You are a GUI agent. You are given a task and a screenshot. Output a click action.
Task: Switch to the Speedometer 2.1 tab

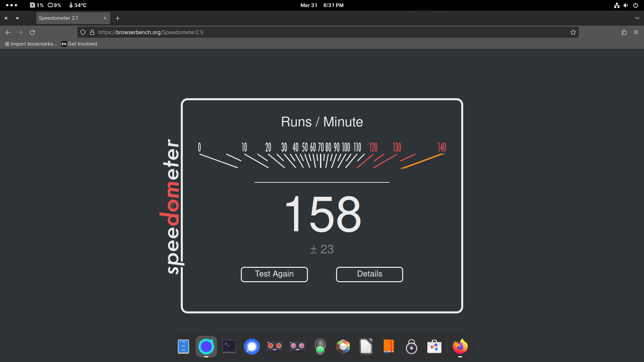click(x=73, y=18)
